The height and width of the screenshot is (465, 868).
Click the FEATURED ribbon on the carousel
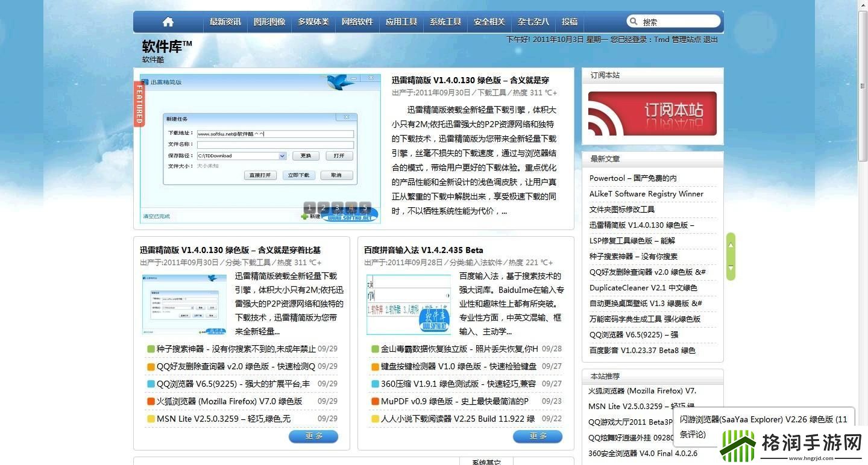(139, 104)
